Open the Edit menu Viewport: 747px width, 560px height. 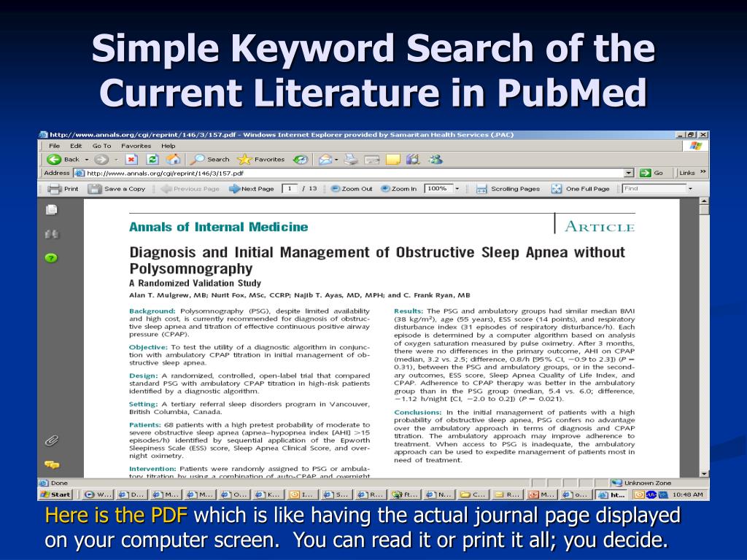coord(76,146)
